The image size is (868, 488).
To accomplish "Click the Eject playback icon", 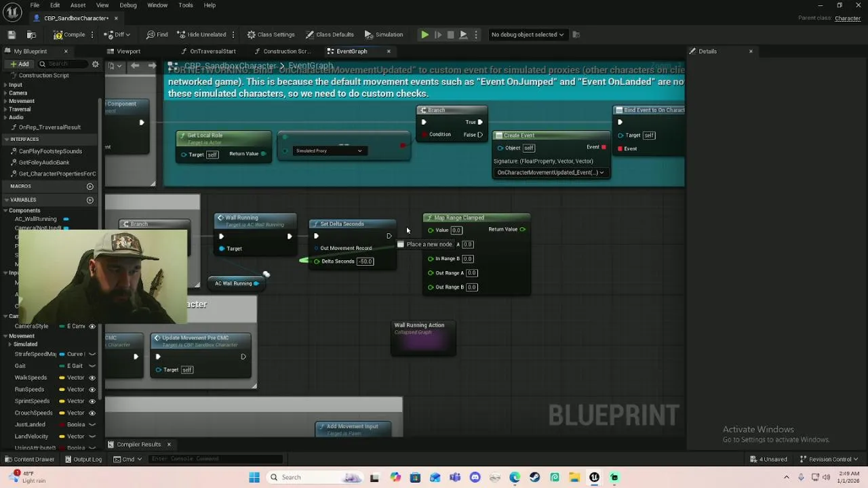I will (x=463, y=35).
